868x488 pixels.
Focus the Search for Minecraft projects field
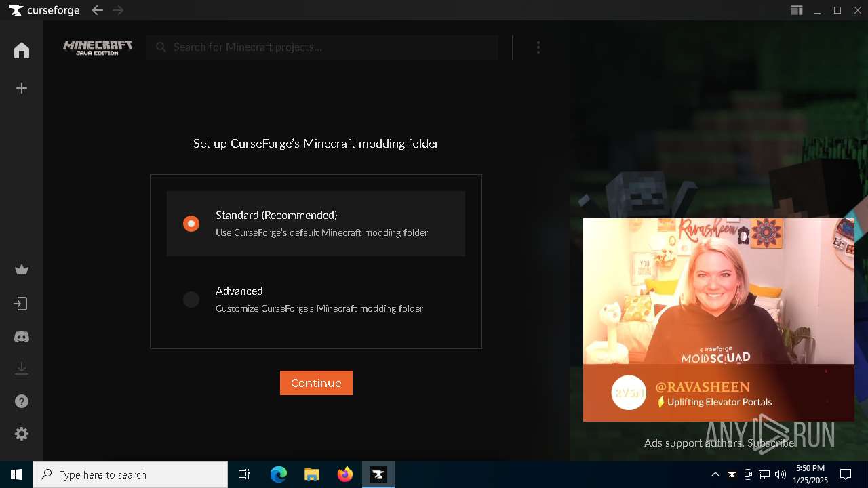[x=323, y=47]
